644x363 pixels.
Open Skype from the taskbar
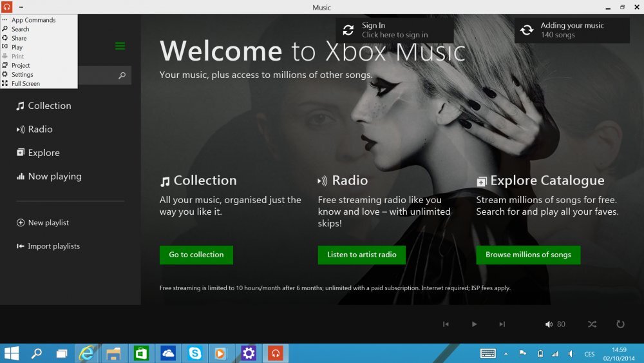(x=194, y=353)
